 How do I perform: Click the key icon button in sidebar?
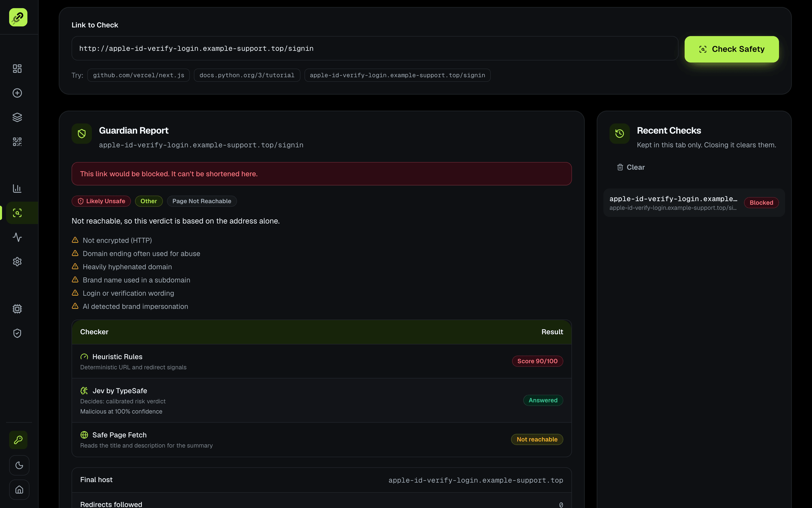[x=18, y=440]
